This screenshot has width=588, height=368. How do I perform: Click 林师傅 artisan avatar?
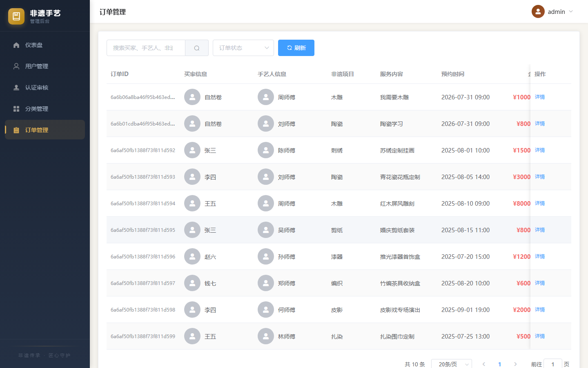point(266,336)
